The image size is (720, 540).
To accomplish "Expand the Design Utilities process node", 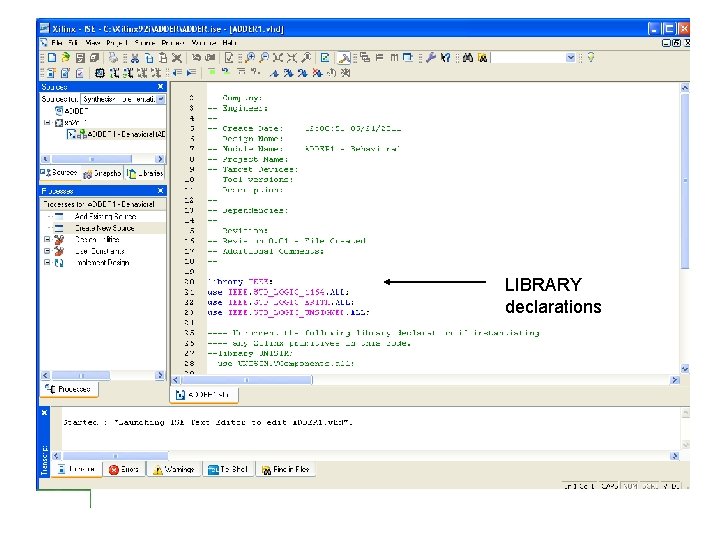I will pyautogui.click(x=46, y=239).
